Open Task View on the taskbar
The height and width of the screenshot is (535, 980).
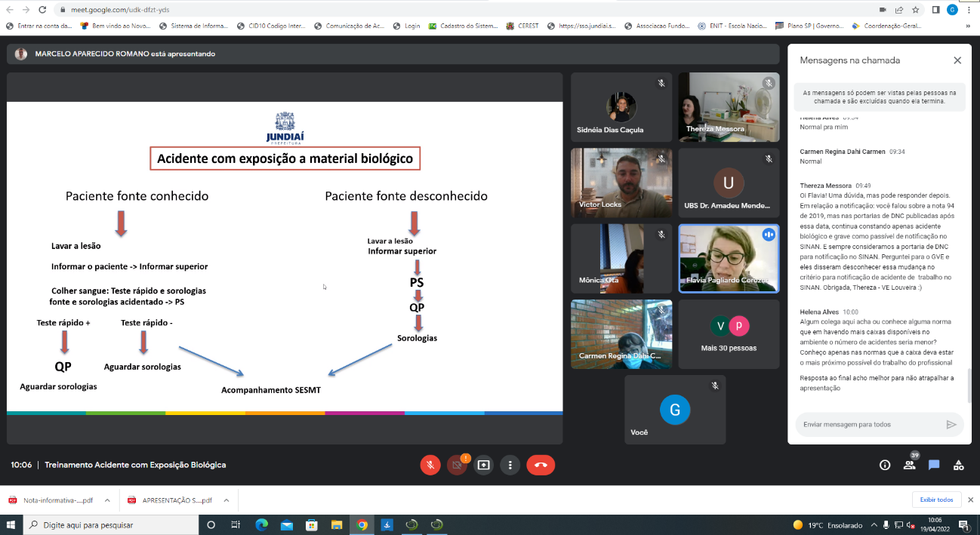coord(236,524)
